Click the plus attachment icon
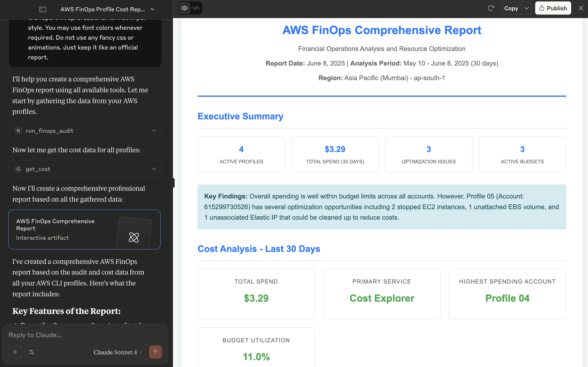Viewport: 588px width, 367px height. (x=15, y=352)
